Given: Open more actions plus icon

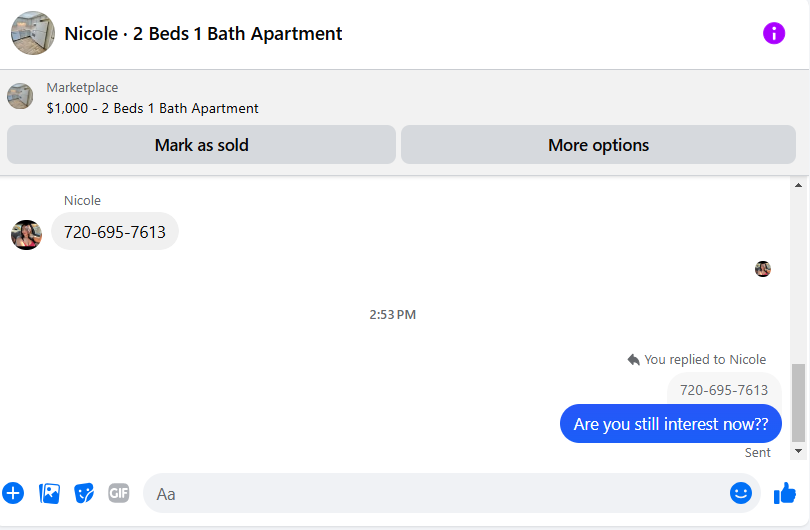Looking at the screenshot, I should pyautogui.click(x=13, y=493).
